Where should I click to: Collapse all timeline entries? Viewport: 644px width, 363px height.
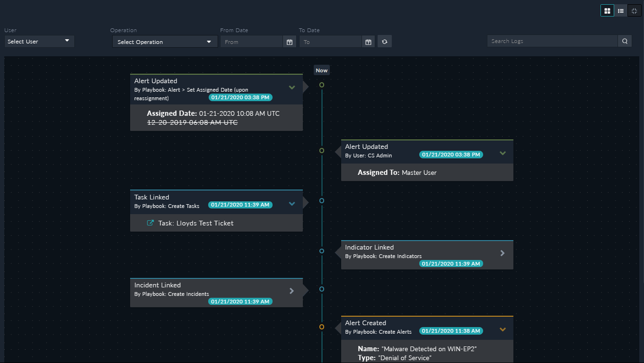(x=634, y=10)
